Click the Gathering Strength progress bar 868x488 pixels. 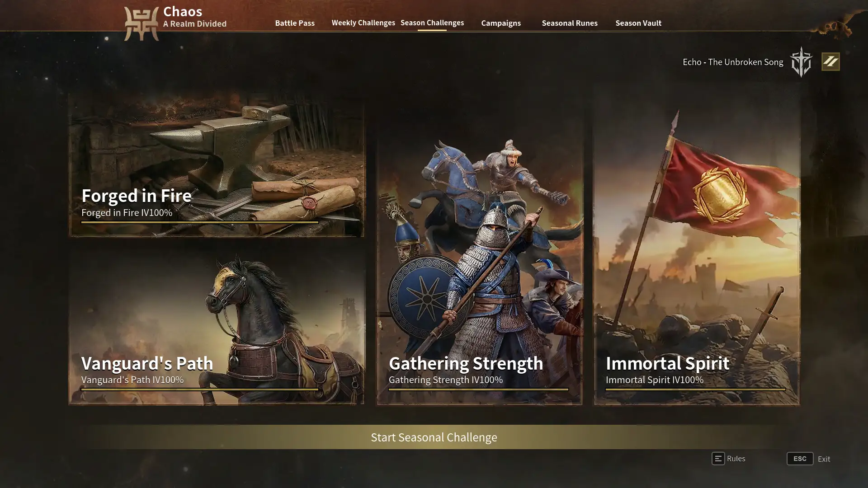[478, 389]
